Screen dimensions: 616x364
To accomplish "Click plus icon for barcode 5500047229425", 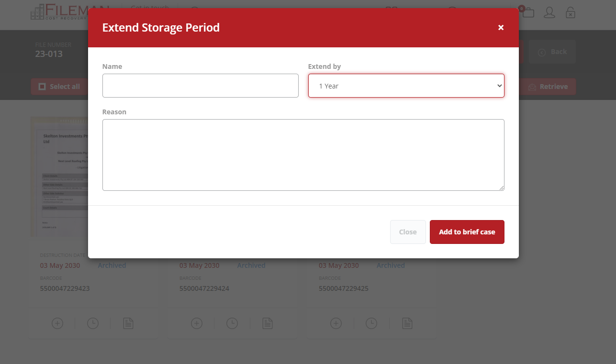I will click(336, 323).
